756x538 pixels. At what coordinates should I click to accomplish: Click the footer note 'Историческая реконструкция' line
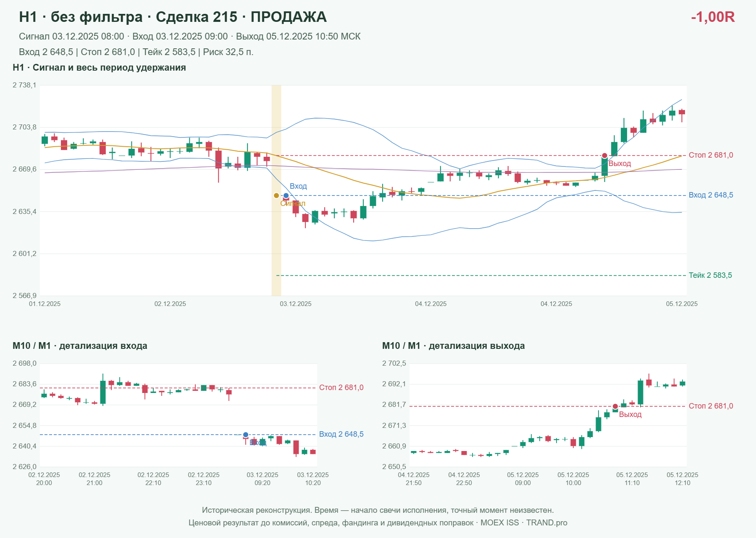pyautogui.click(x=378, y=510)
